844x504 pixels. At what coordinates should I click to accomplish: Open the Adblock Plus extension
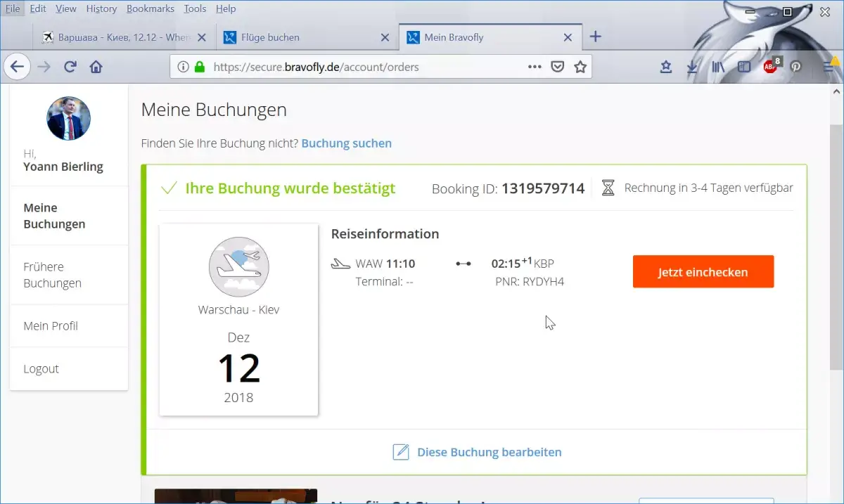[x=771, y=67]
